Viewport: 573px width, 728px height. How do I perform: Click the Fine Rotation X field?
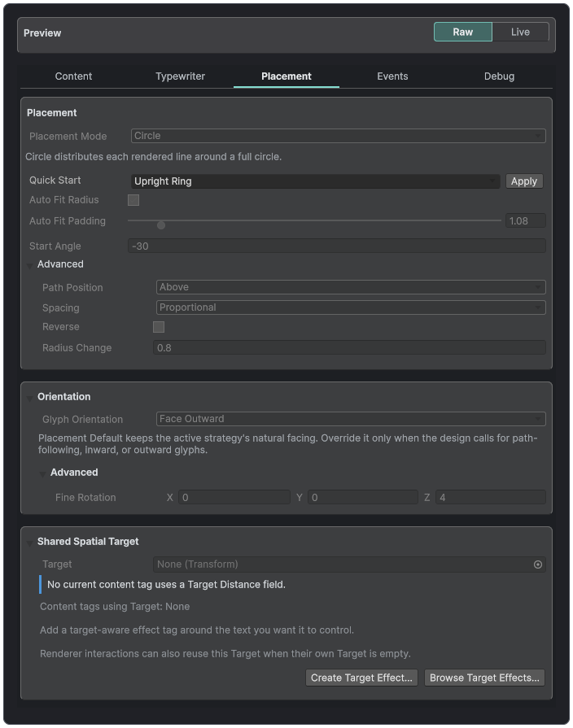pyautogui.click(x=234, y=498)
